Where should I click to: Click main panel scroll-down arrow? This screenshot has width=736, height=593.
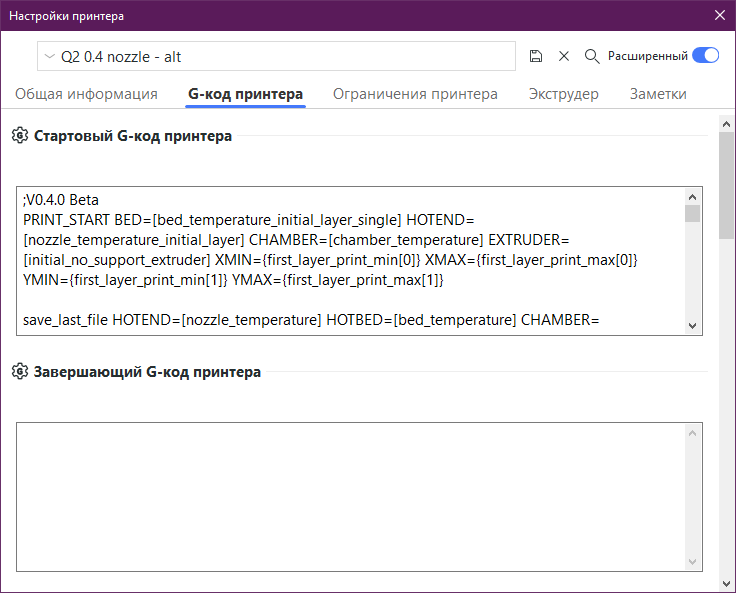pyautogui.click(x=726, y=583)
